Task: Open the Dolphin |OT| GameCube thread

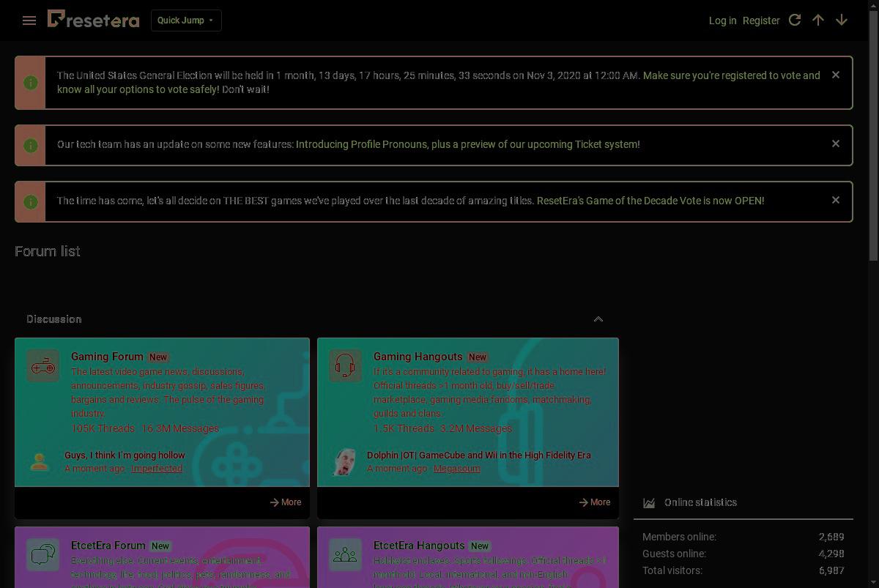Action: point(479,455)
